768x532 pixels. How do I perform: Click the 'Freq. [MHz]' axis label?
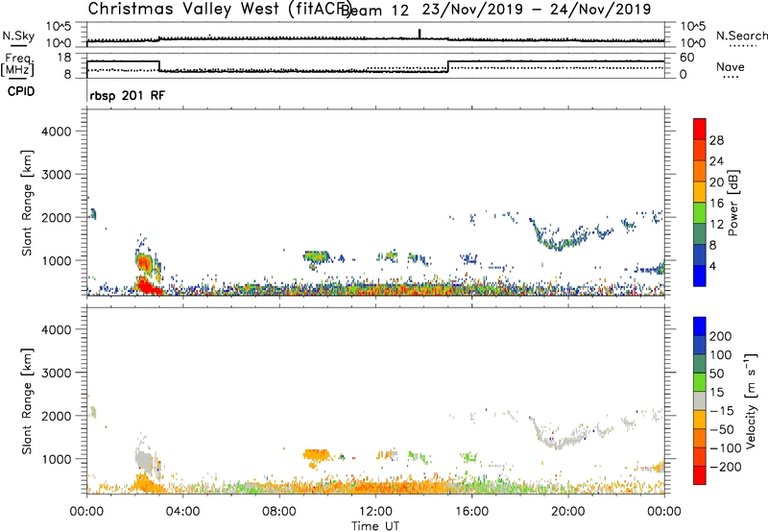click(x=17, y=64)
